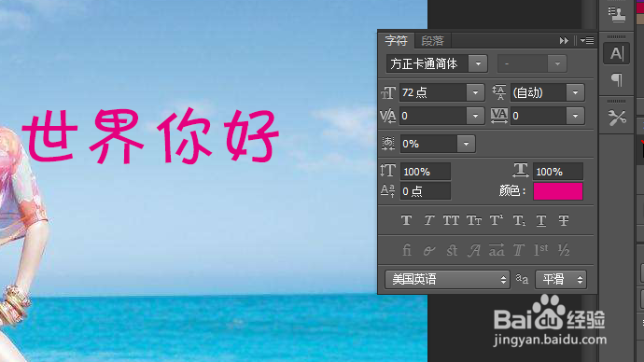Viewport: 644px width, 362px height.
Task: Open anti-aliasing dropdown 平滑
Action: click(x=561, y=280)
